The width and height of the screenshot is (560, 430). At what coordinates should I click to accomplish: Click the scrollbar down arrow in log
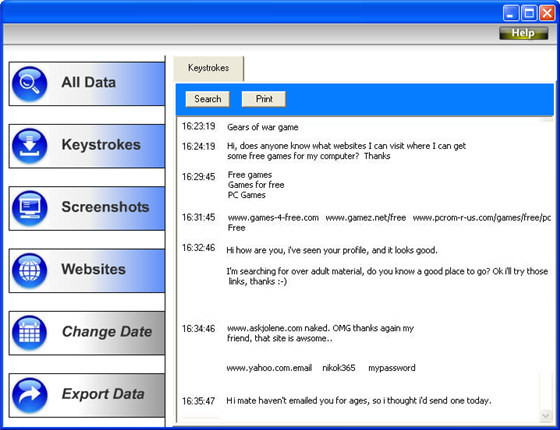pyautogui.click(x=545, y=416)
